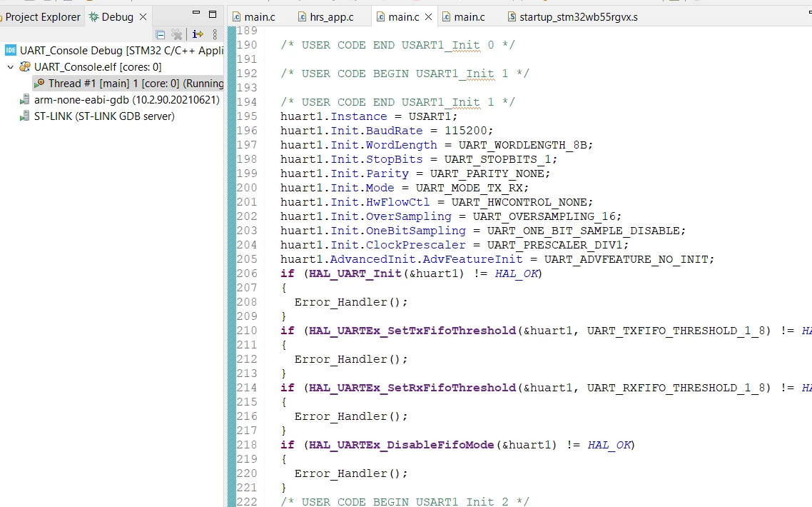
Task: Open the hrs_app.c editor tab
Action: pyautogui.click(x=331, y=17)
